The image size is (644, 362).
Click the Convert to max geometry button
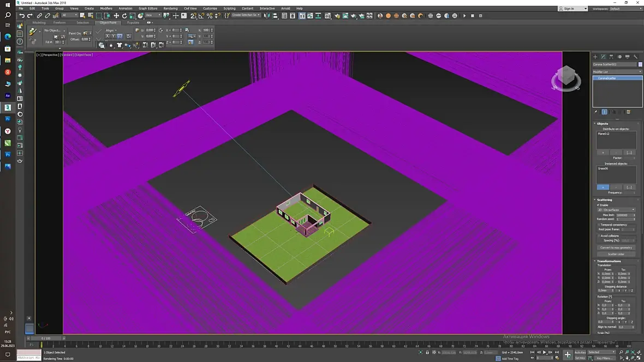pyautogui.click(x=616, y=248)
